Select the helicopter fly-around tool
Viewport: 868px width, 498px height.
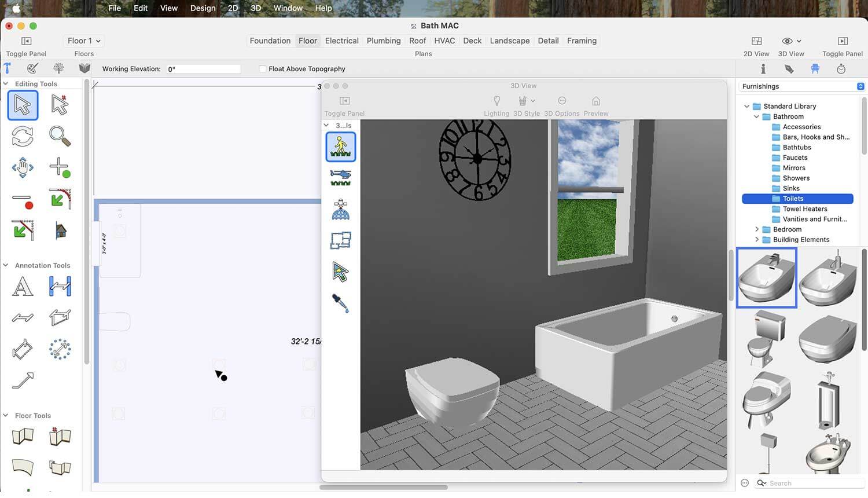point(340,177)
